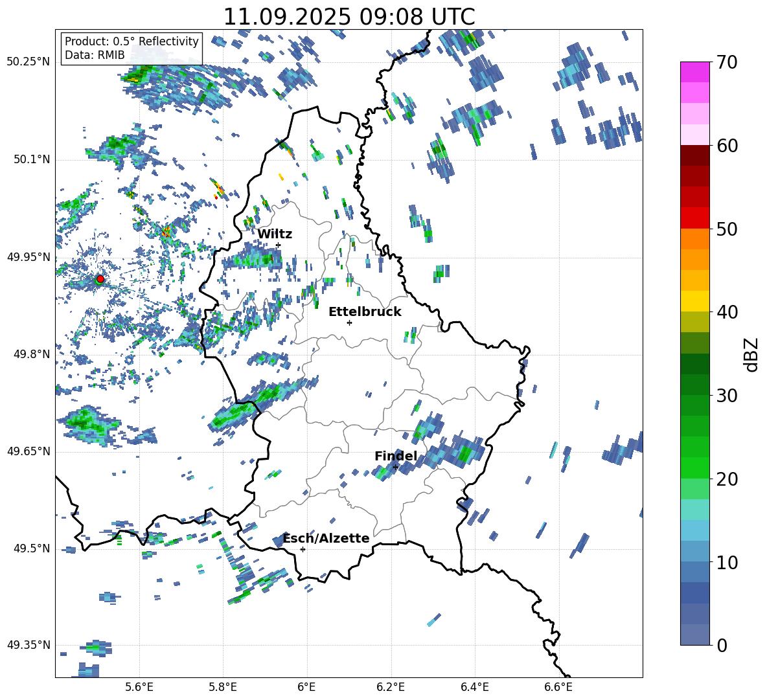
Task: Click the yellow colorbar segment at 40
Action: click(x=694, y=301)
